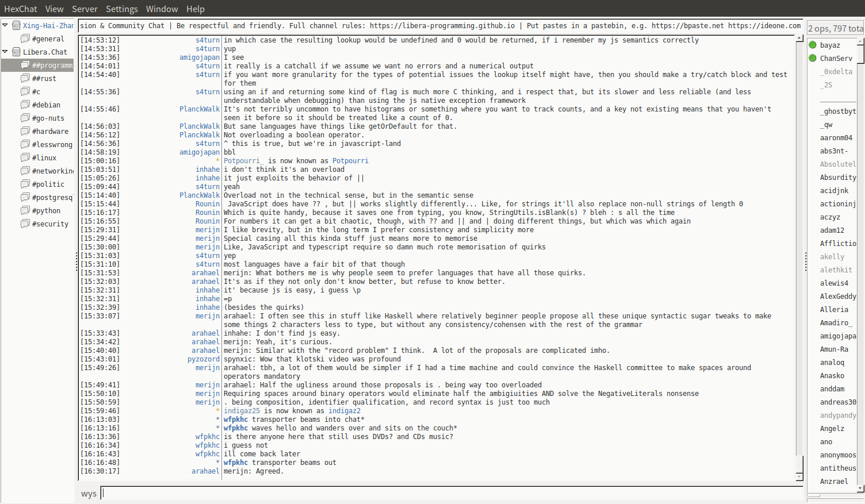
Task: Click the green op icon beside bayaz
Action: click(813, 45)
